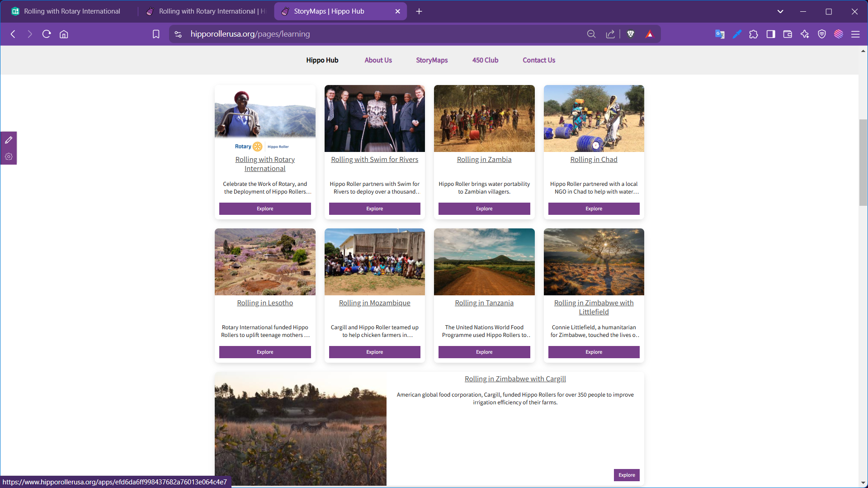Click the Rotary International card thumbnail
The height and width of the screenshot is (488, 868).
click(265, 118)
